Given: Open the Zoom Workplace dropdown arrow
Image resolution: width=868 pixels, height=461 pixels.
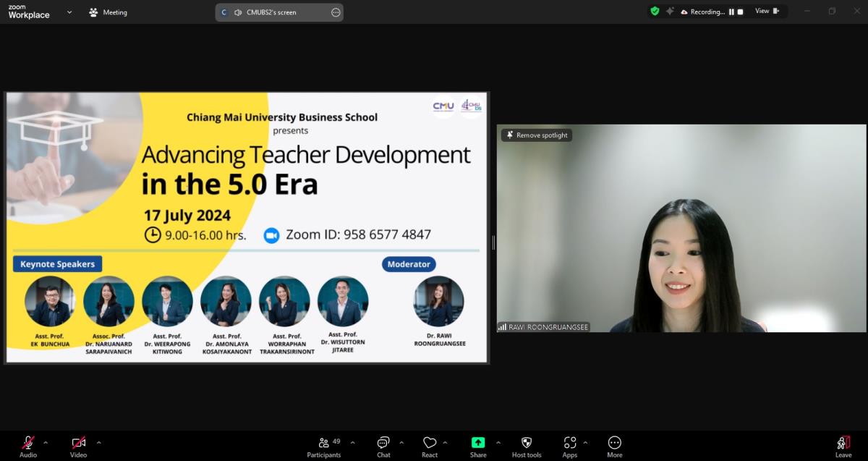Looking at the screenshot, I should (x=69, y=12).
